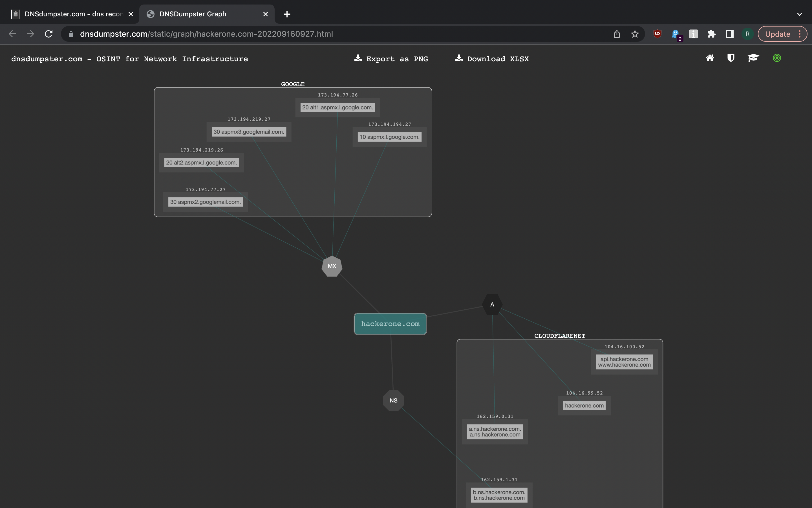Click the home icon in page header
The height and width of the screenshot is (508, 812).
tap(710, 58)
